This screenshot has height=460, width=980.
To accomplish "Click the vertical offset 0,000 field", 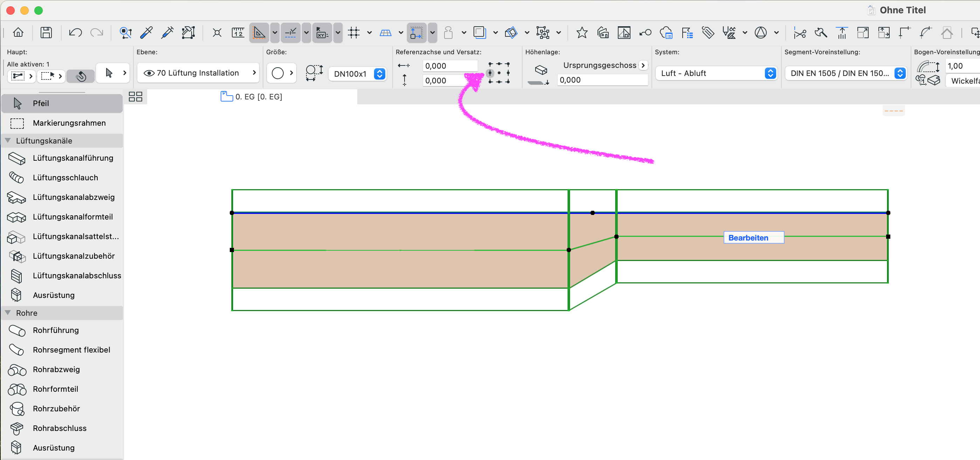I will point(450,81).
